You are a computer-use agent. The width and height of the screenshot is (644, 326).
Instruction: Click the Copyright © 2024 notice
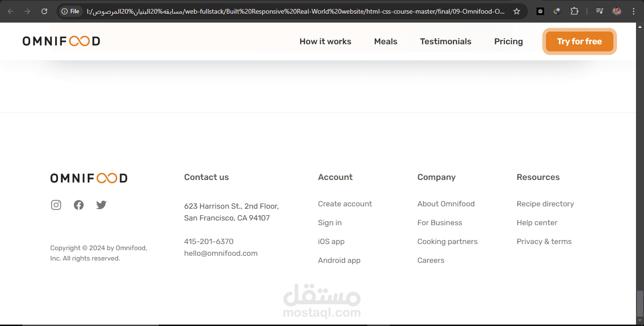click(99, 253)
